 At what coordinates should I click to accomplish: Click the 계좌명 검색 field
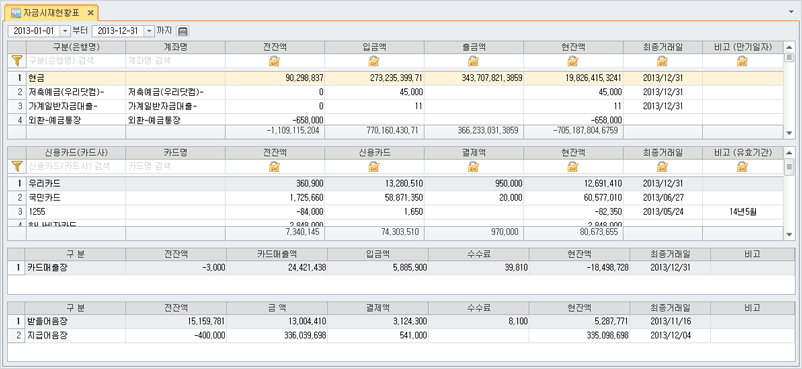click(x=175, y=61)
